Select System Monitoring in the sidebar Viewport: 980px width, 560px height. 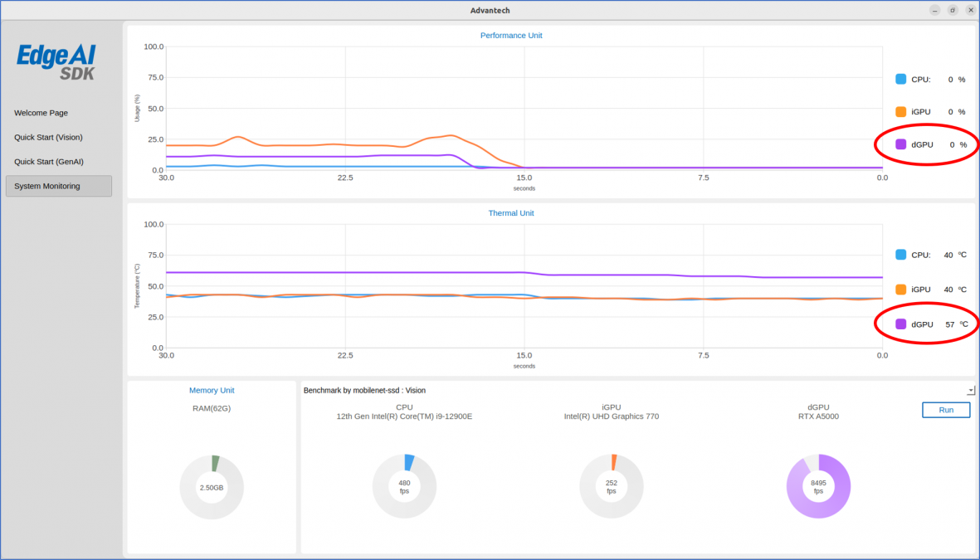click(58, 186)
